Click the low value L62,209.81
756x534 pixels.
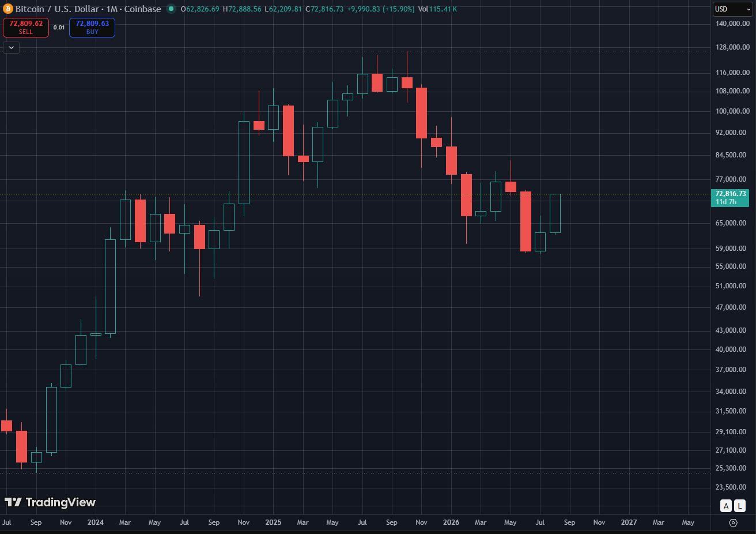click(283, 9)
